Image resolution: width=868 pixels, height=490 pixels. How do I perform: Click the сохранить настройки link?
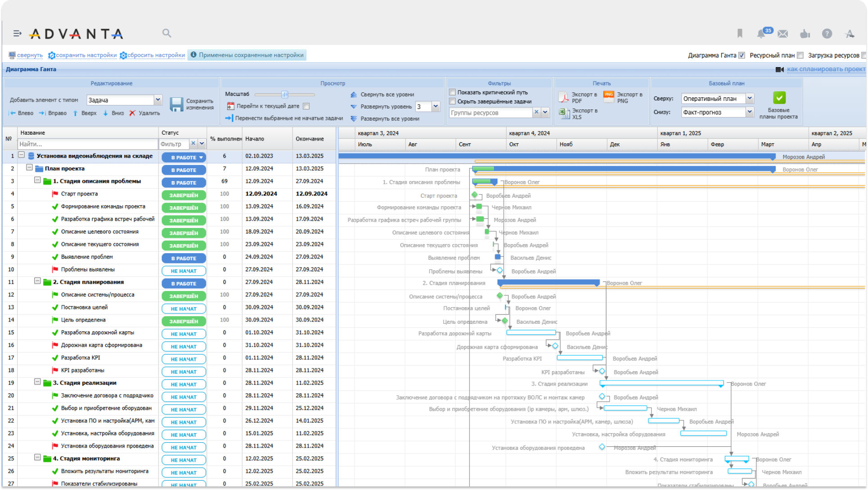click(86, 55)
